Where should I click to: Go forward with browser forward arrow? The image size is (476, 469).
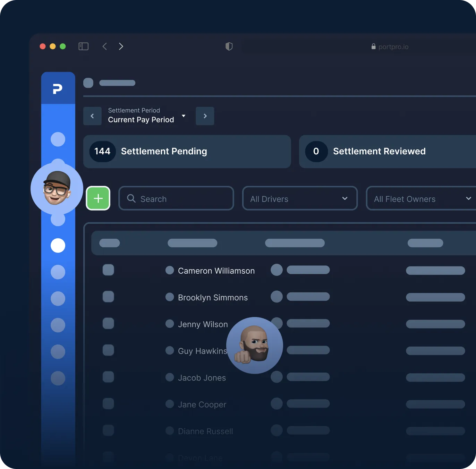click(x=121, y=46)
